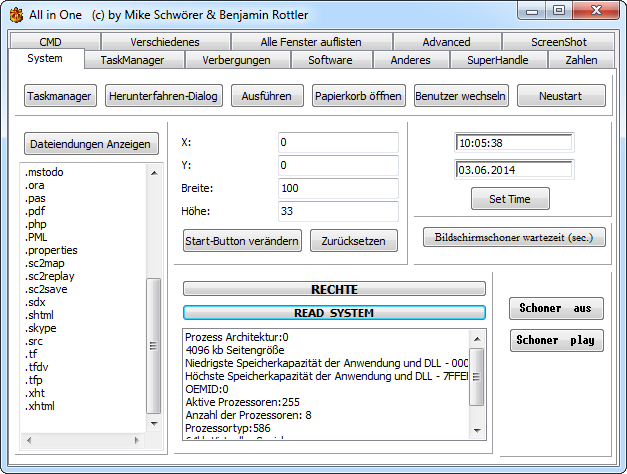The image size is (627, 474).
Task: Select the .pdf entry in extension list
Action: click(x=36, y=211)
